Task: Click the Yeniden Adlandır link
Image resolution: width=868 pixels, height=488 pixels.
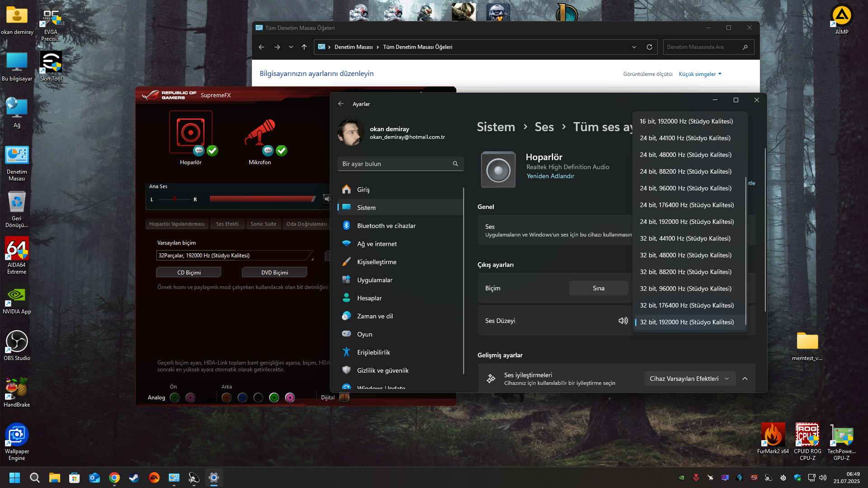Action: tap(550, 176)
